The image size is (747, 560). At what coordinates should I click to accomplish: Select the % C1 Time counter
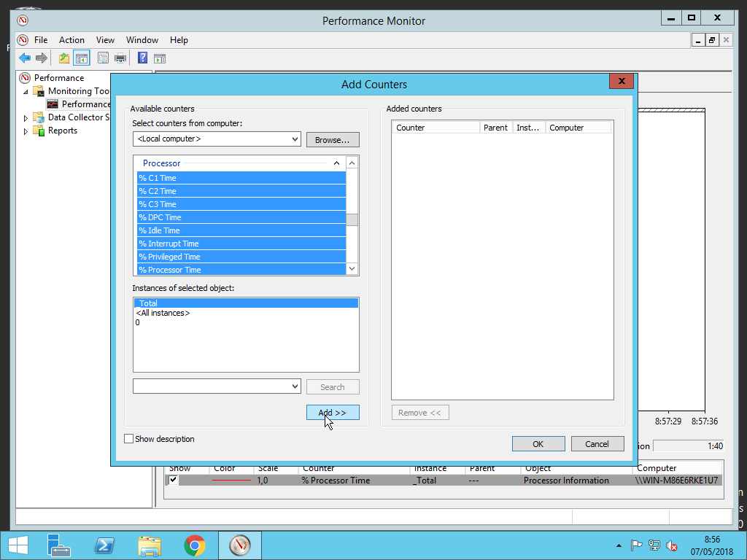click(x=241, y=178)
